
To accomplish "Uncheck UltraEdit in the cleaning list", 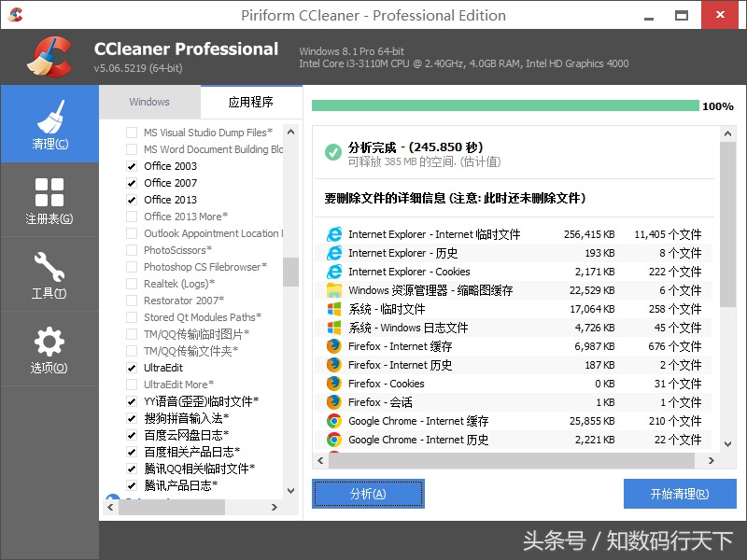I will (x=133, y=368).
